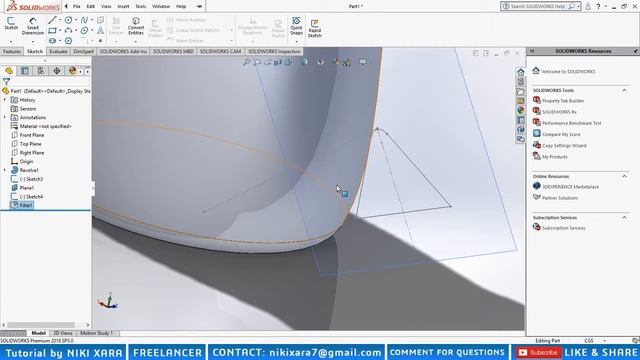The height and width of the screenshot is (360, 640).
Task: Select Plane1 in the feature tree
Action: [27, 188]
